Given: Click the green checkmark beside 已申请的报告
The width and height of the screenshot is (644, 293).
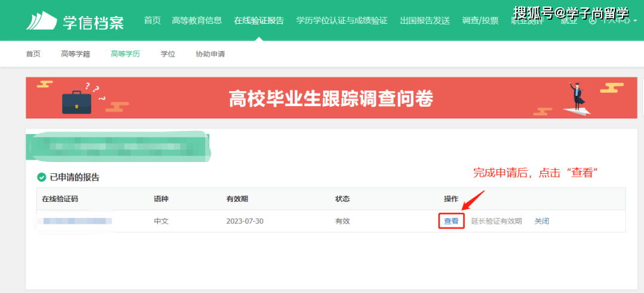Looking at the screenshot, I should coord(42,177).
